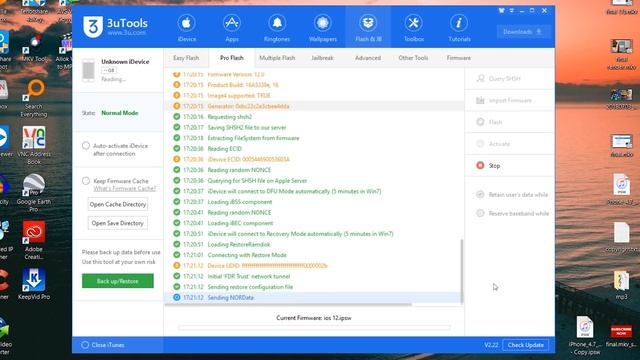This screenshot has height=360, width=640.
Task: Click Query SHSH
Action: click(x=509, y=78)
